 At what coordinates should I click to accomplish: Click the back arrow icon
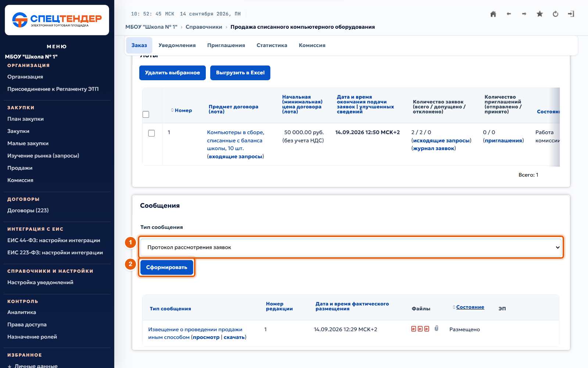pos(509,14)
